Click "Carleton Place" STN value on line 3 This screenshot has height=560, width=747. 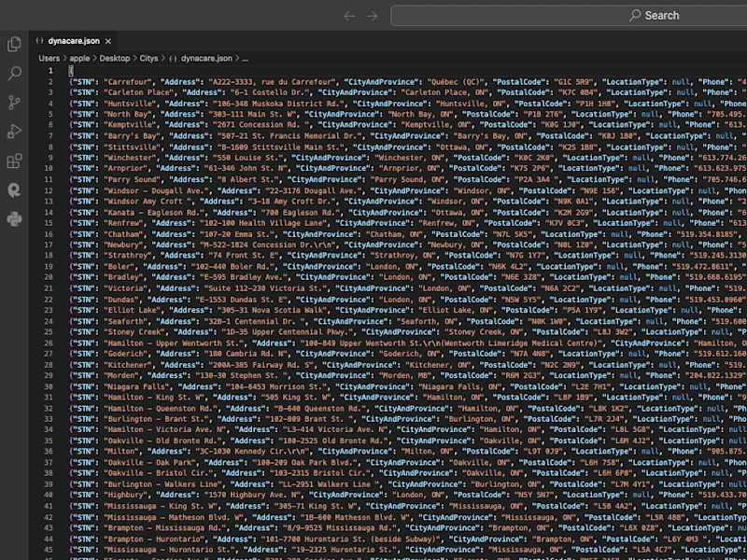[138, 92]
